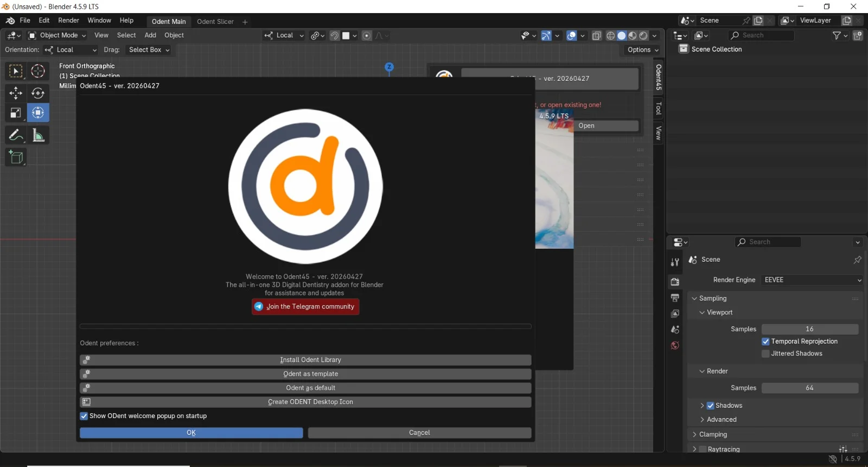The width and height of the screenshot is (868, 467).
Task: Select the Select Box tool in toolbar
Action: click(16, 71)
